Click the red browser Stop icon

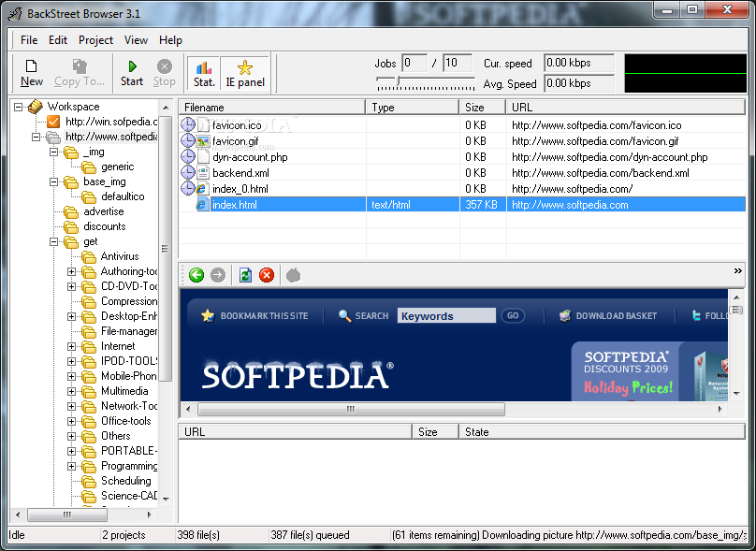click(x=267, y=275)
